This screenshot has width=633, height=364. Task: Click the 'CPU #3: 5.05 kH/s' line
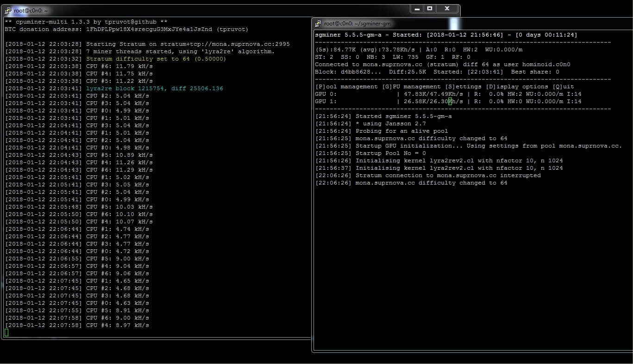[77, 185]
